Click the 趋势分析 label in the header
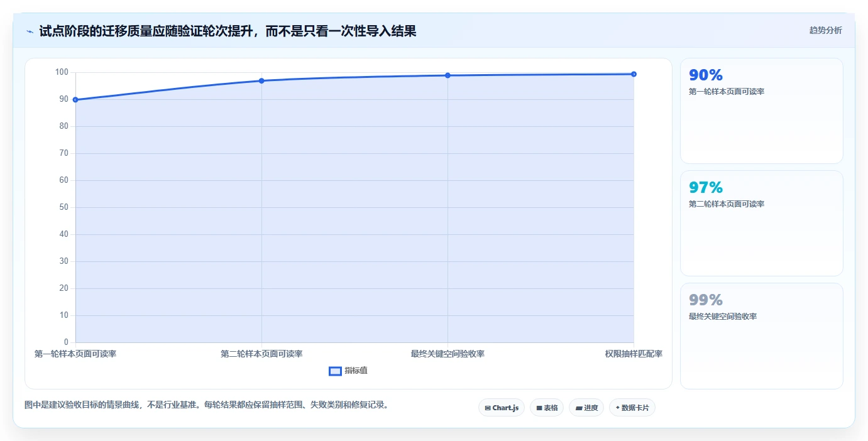 click(825, 30)
